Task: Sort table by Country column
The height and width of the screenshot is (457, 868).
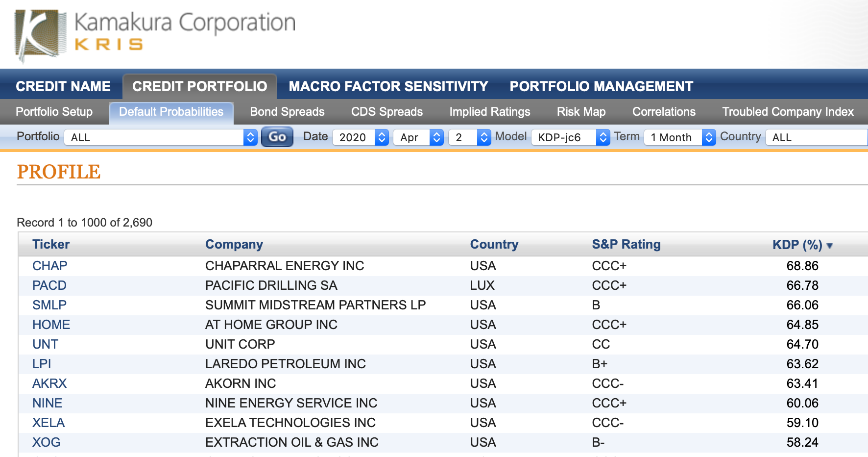Action: (494, 244)
